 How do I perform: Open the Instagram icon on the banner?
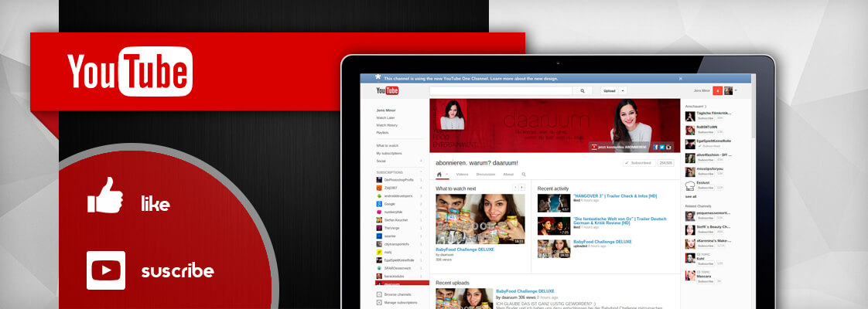(668, 147)
